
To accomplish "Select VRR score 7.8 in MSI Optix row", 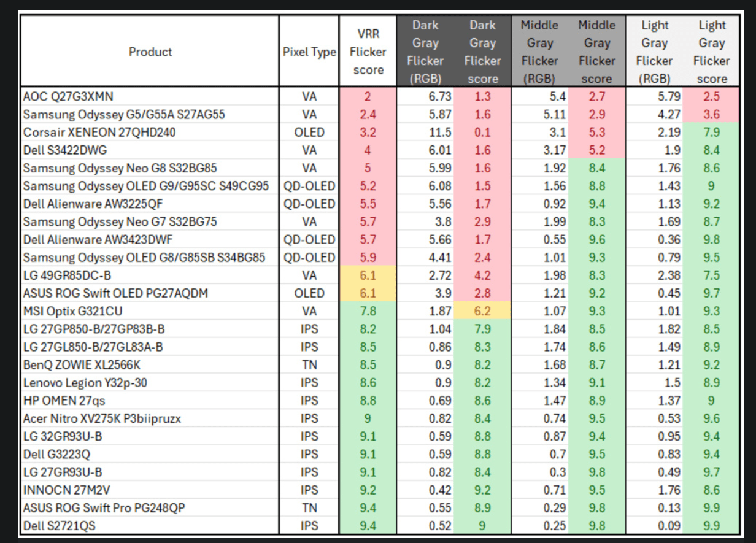I will pyautogui.click(x=368, y=311).
